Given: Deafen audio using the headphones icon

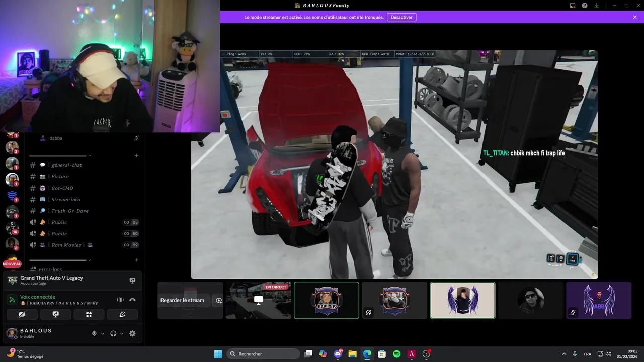Looking at the screenshot, I should pyautogui.click(x=113, y=333).
